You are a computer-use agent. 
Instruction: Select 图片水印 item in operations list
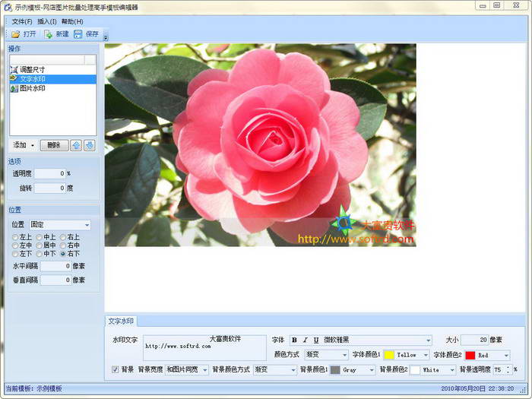pos(32,88)
